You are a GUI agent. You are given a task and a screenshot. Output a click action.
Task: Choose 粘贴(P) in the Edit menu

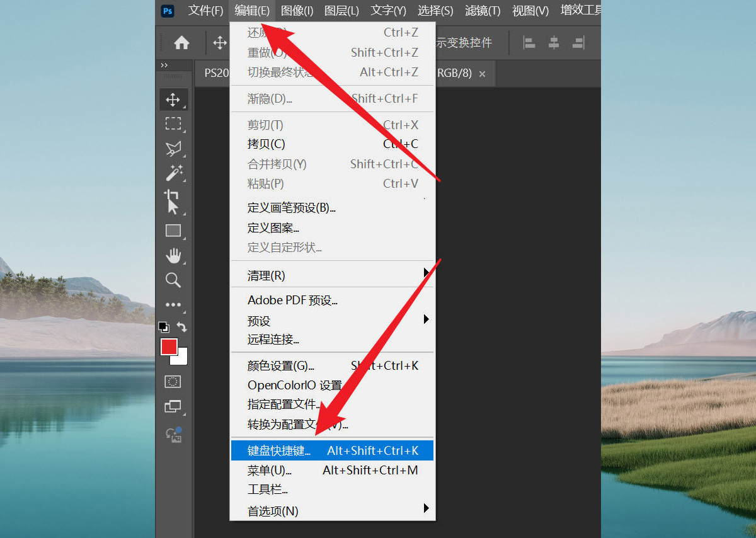pyautogui.click(x=333, y=184)
